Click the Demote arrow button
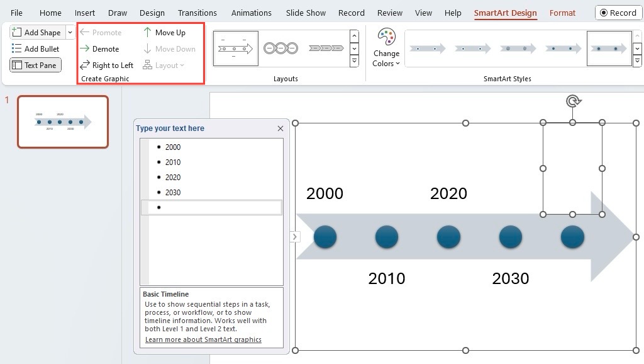This screenshot has width=644, height=364. coord(100,49)
